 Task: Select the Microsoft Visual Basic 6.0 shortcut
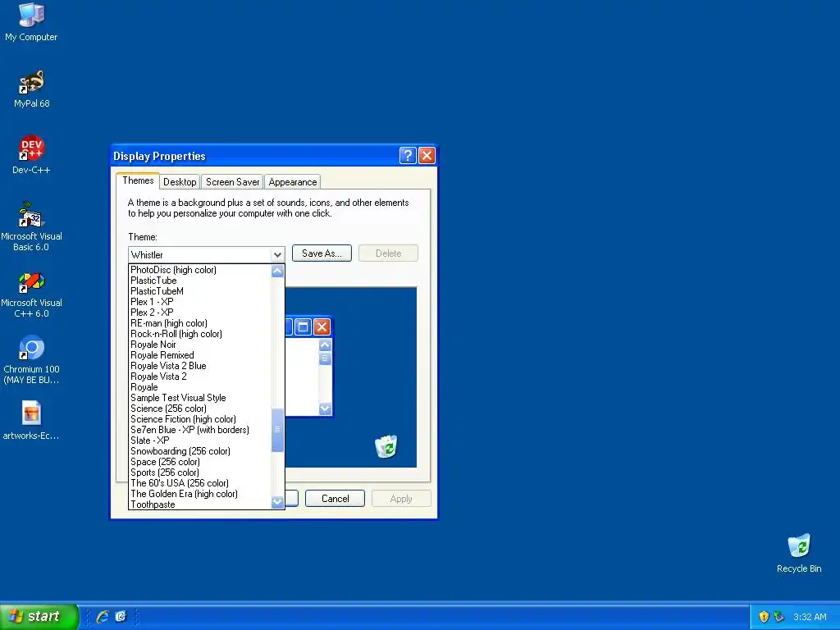click(x=31, y=226)
